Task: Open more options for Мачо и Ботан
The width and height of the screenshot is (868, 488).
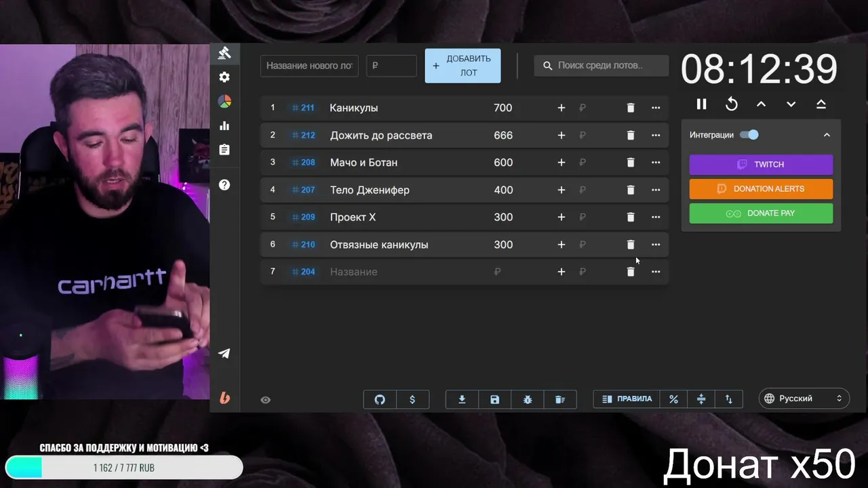Action: click(656, 163)
